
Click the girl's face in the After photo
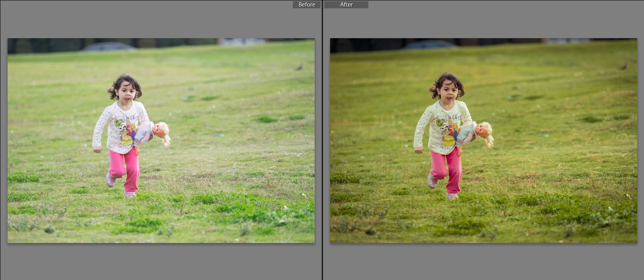447,94
